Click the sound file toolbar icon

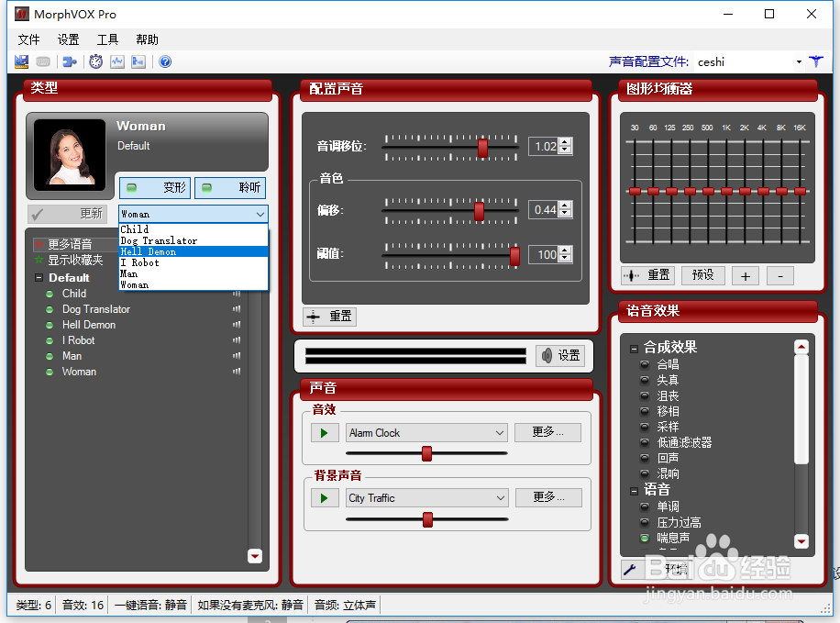point(138,61)
